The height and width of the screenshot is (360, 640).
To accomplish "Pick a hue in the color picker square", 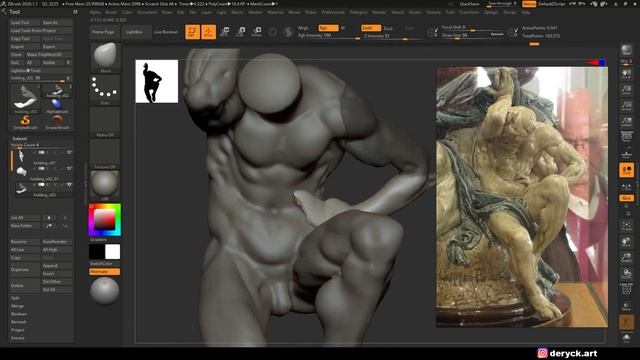I will 105,220.
